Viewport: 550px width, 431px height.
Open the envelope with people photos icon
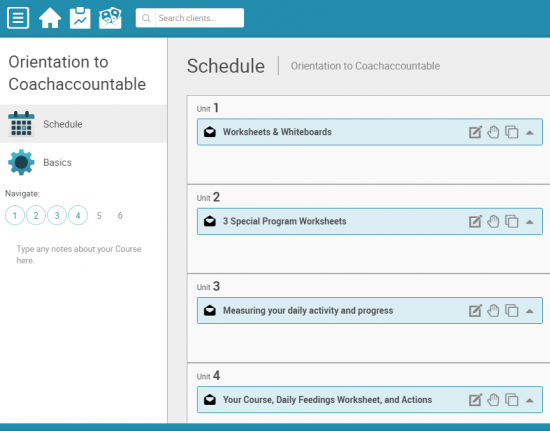pyautogui.click(x=110, y=18)
